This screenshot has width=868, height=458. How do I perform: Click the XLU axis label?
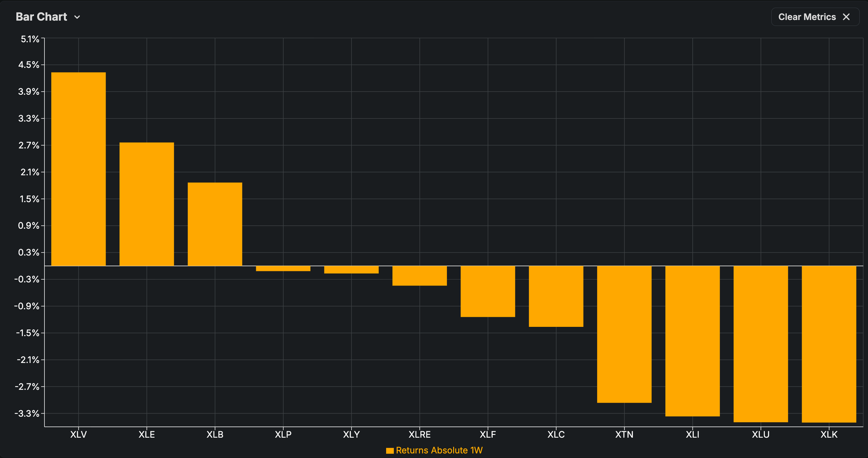(x=761, y=434)
